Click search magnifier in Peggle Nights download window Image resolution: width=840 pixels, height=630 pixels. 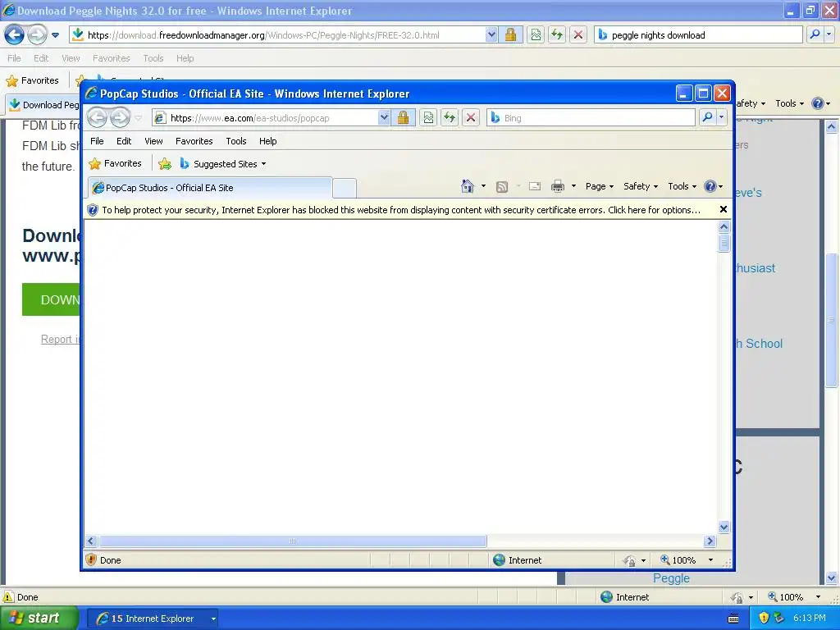coord(815,34)
